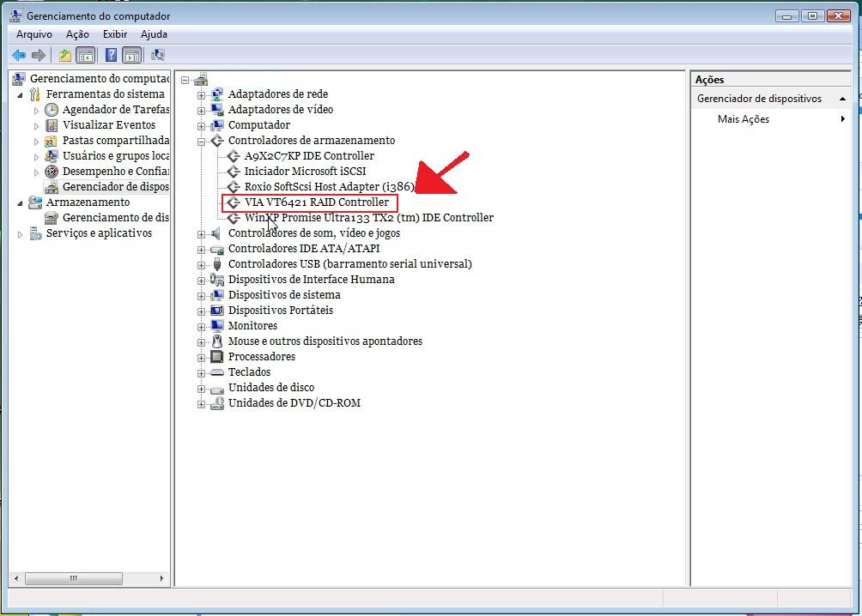This screenshot has width=862, height=616.
Task: Click the Processadores chip icon
Action: [x=217, y=356]
